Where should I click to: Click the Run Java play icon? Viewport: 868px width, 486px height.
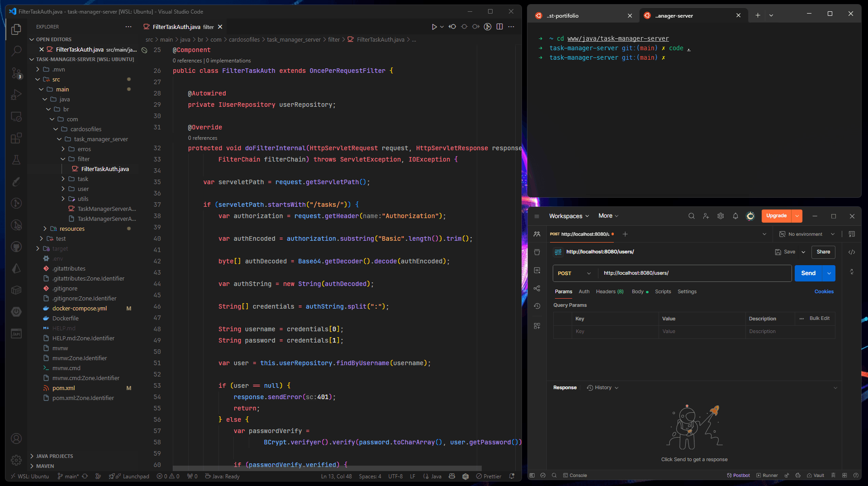pyautogui.click(x=434, y=27)
